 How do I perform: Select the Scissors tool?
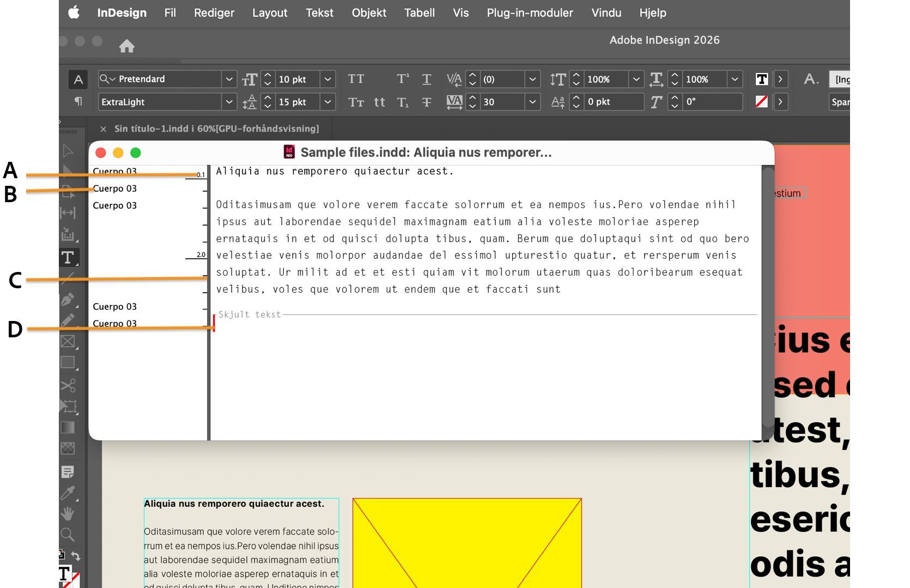(x=68, y=385)
